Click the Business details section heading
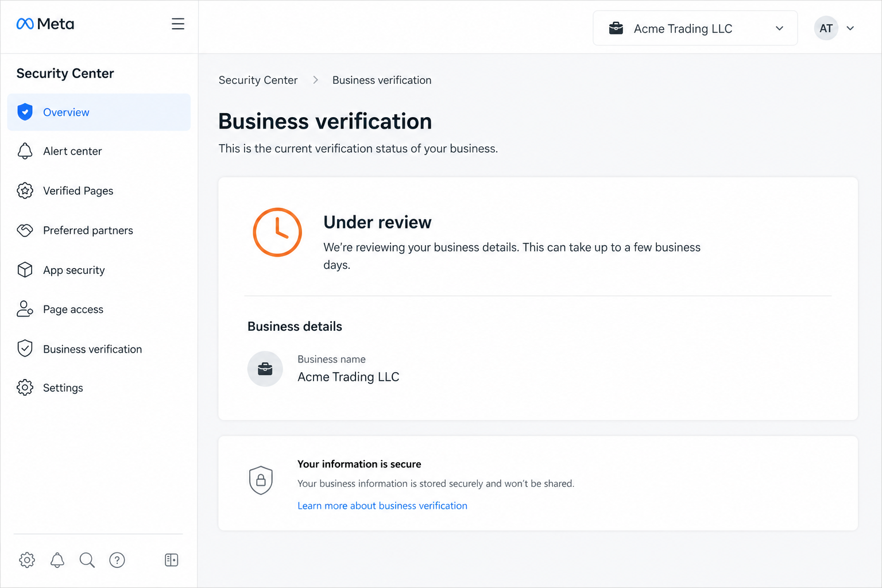The image size is (882, 588). pos(295,326)
